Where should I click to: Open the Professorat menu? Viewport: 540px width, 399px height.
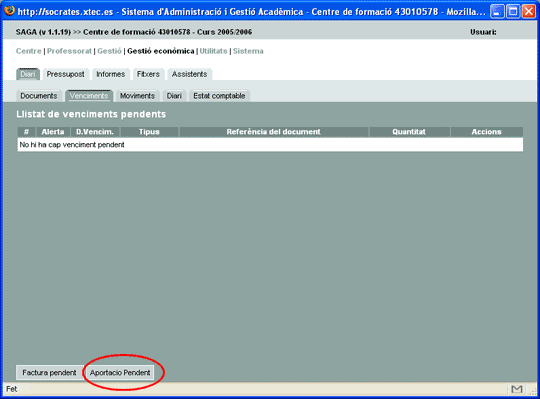tap(69, 51)
